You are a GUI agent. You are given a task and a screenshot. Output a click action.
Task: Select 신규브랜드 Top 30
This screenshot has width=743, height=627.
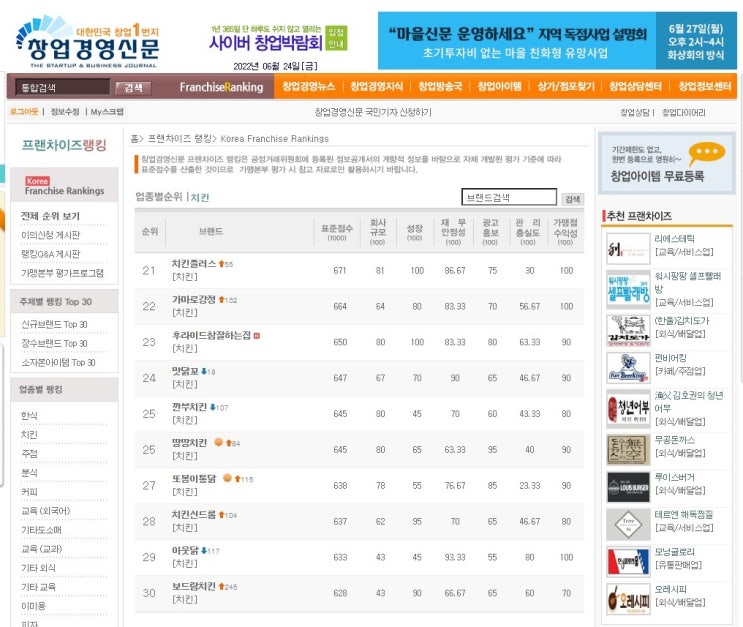pyautogui.click(x=54, y=325)
